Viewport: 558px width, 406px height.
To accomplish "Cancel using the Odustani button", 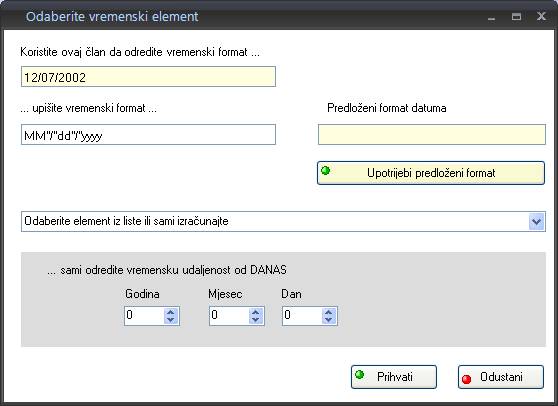I will pyautogui.click(x=501, y=377).
